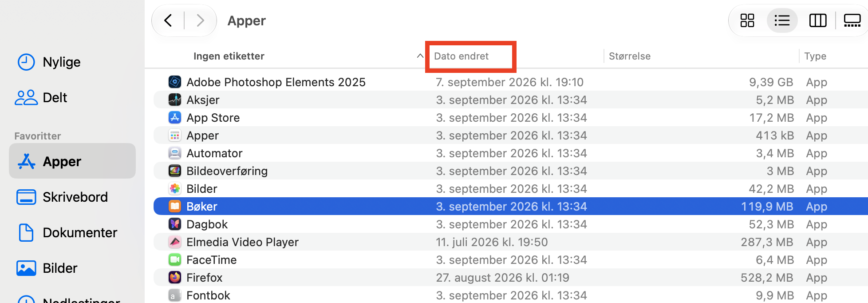Select the Firefox app icon

click(175, 277)
